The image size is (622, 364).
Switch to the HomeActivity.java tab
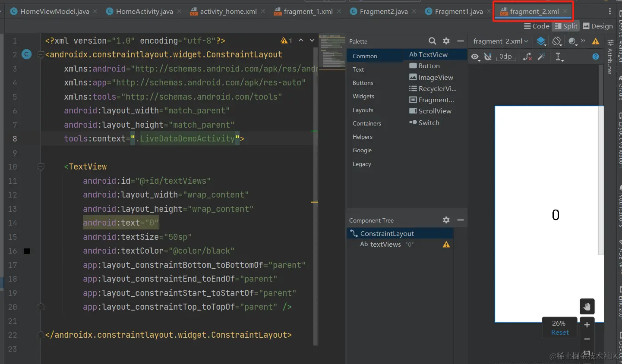click(144, 11)
